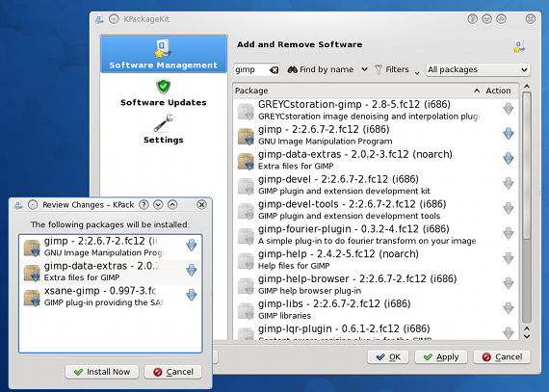Click xsane-gimp package icon in Review Changes
The height and width of the screenshot is (392, 549).
[32, 298]
